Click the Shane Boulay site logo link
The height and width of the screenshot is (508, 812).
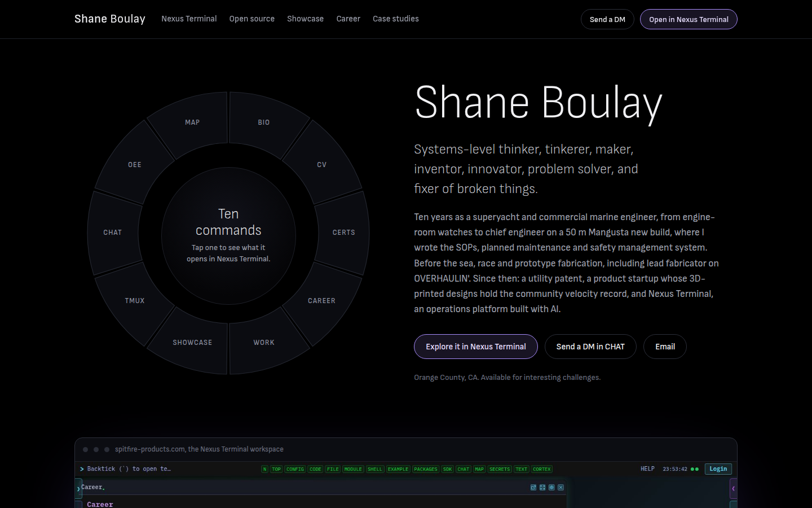(x=110, y=19)
